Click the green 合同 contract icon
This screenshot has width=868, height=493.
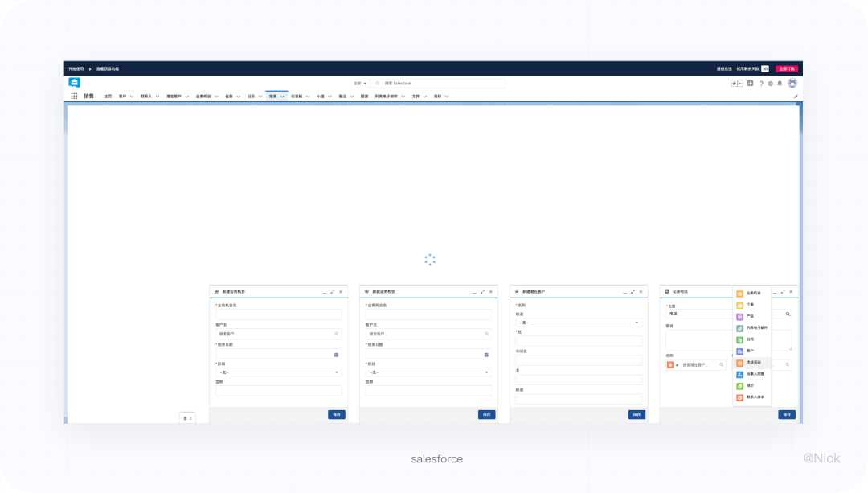tap(739, 339)
